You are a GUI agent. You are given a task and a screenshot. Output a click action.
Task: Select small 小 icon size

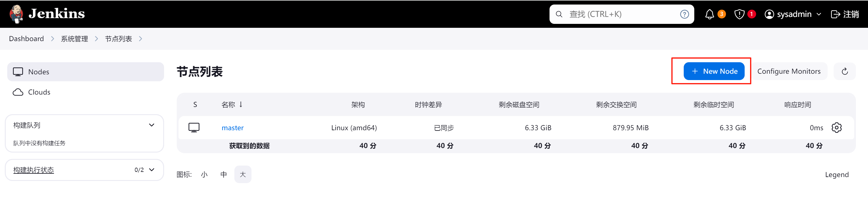(x=204, y=174)
